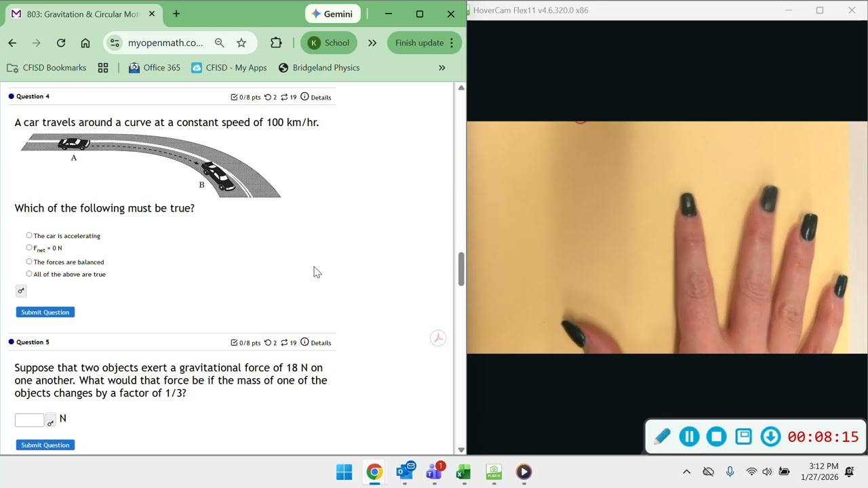Open the School profile chip
Screen dimensions: 868x488
[x=329, y=43]
